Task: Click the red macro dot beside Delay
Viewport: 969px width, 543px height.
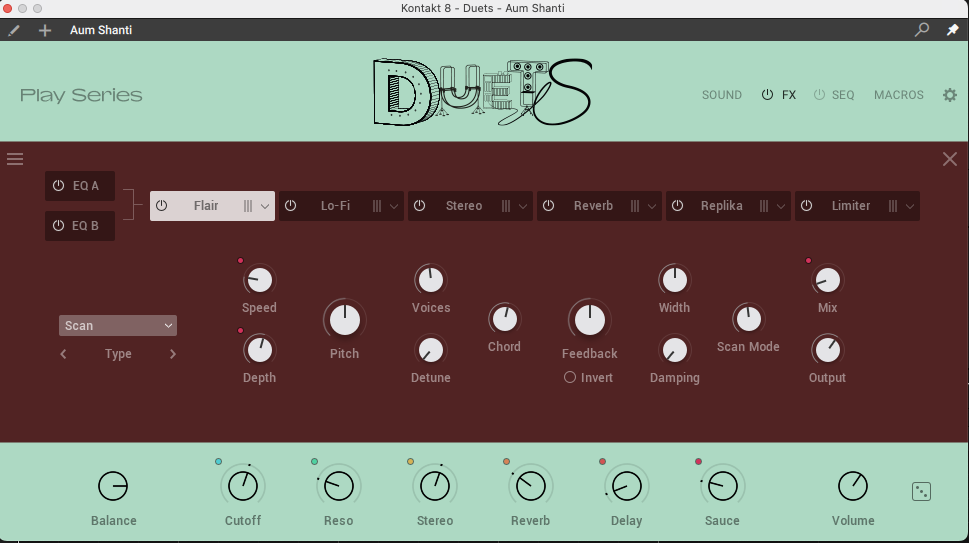Action: pyautogui.click(x=603, y=461)
